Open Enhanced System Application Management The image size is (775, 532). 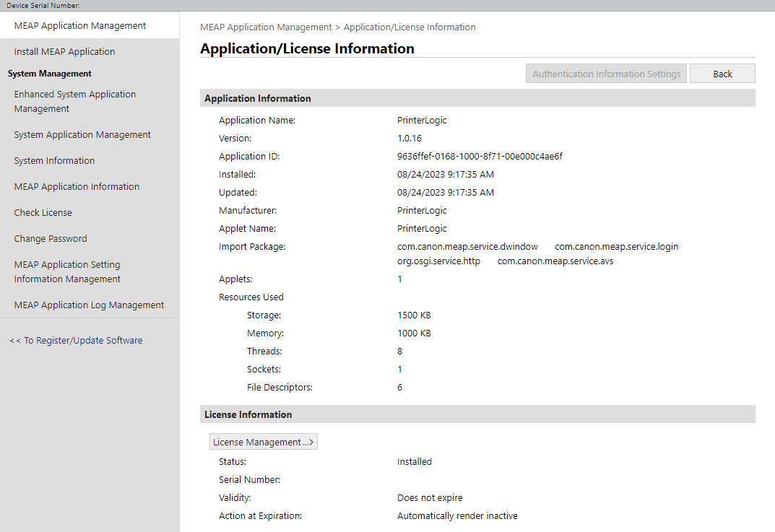(75, 101)
